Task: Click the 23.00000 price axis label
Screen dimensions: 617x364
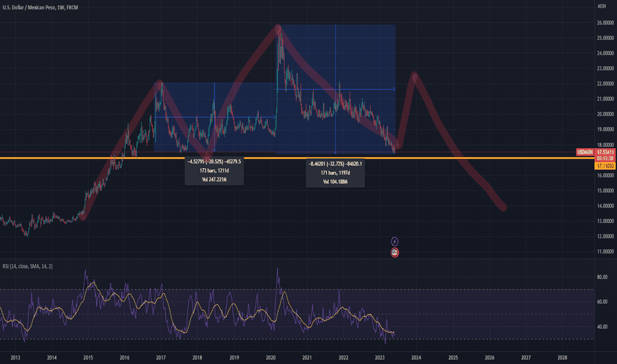Action: (x=605, y=68)
